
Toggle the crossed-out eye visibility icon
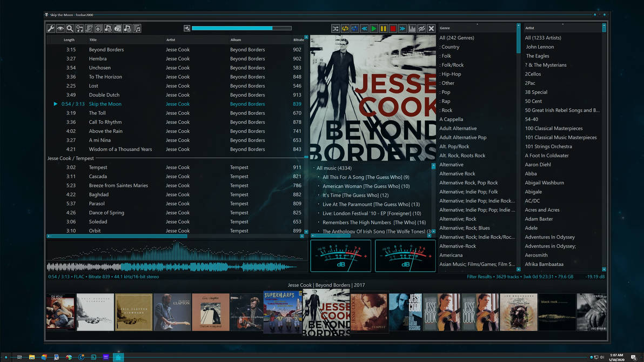click(x=421, y=29)
